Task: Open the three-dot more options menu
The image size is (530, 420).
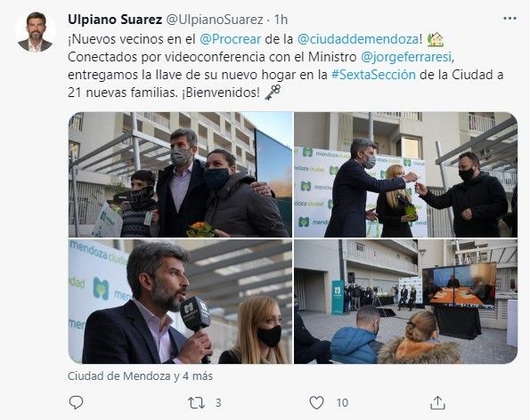Action: 510,19
